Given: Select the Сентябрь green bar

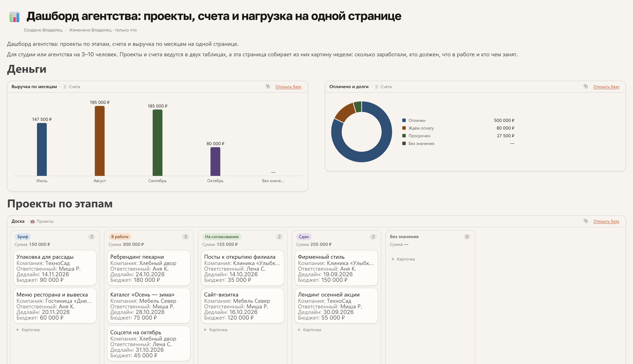Looking at the screenshot, I should tap(157, 142).
